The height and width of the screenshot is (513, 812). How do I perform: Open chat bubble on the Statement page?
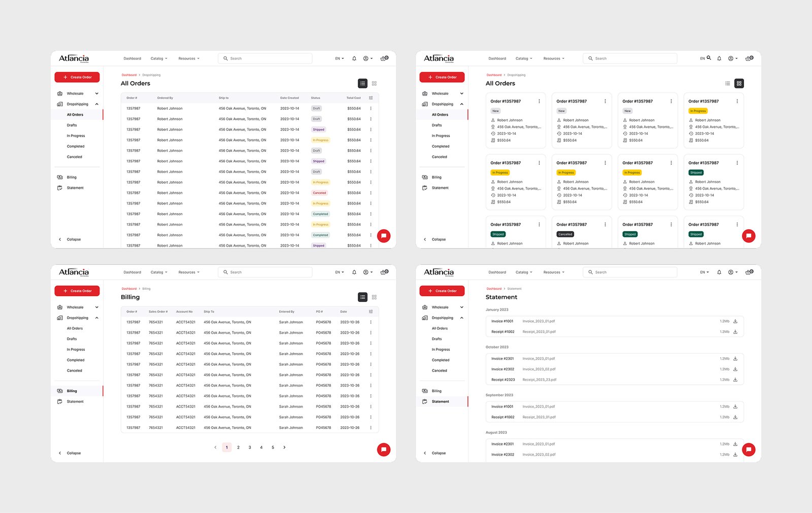[749, 450]
